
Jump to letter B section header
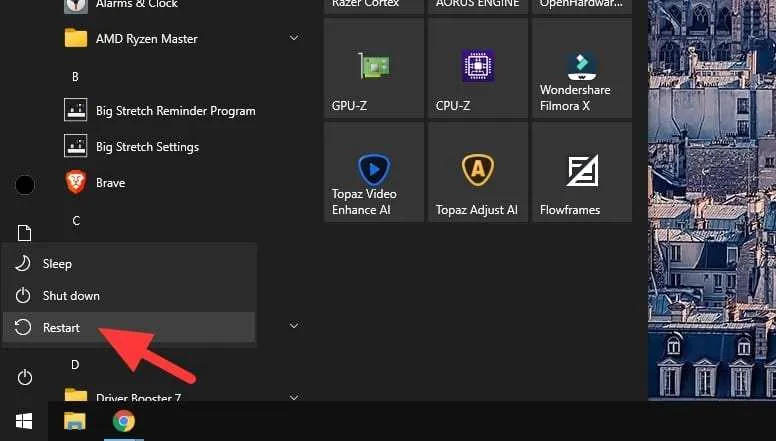[x=75, y=77]
